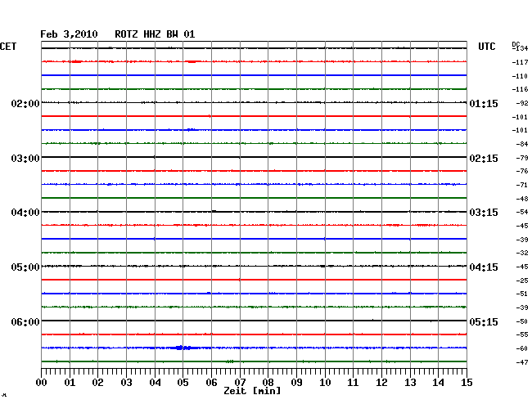Select minute-axis tick label 06
Viewport: 532px width, 404px height.
(211, 382)
